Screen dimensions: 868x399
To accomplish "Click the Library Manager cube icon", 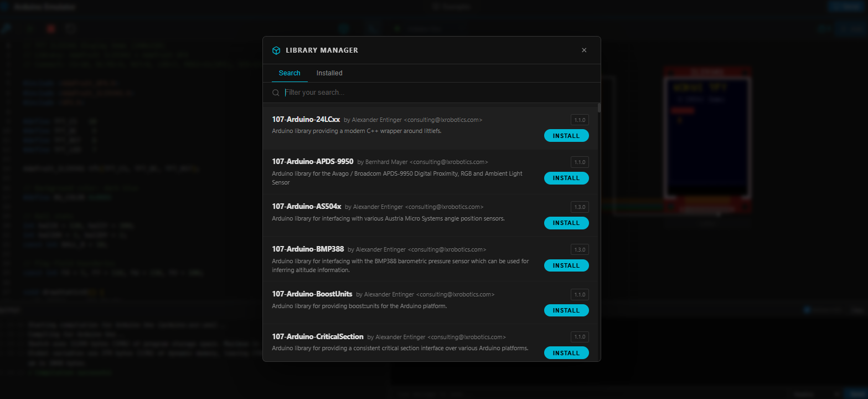I will point(276,50).
